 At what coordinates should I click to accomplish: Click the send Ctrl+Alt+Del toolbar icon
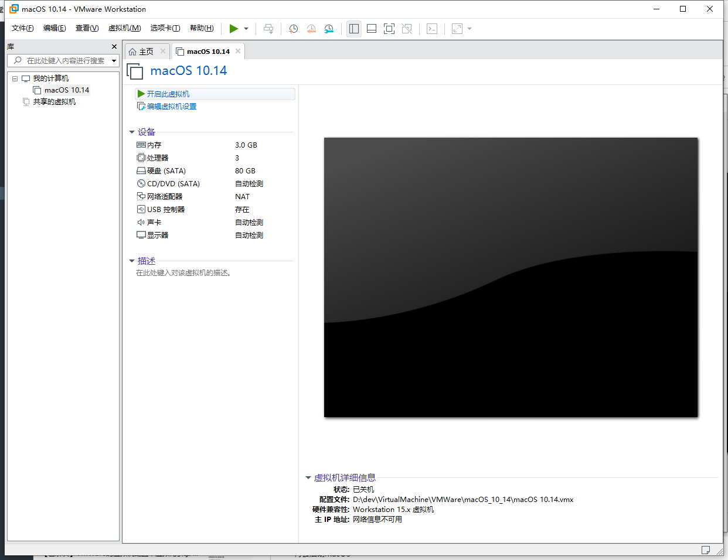coord(268,29)
